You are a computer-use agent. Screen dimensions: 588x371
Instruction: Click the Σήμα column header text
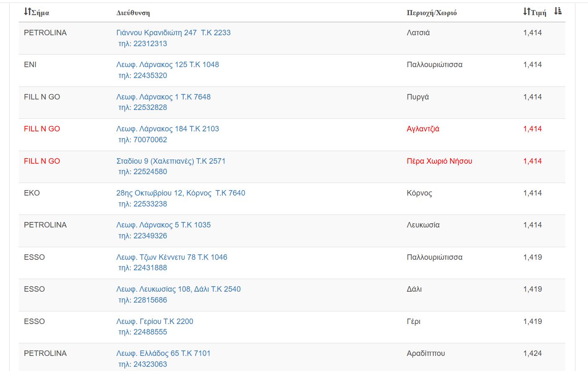point(40,13)
